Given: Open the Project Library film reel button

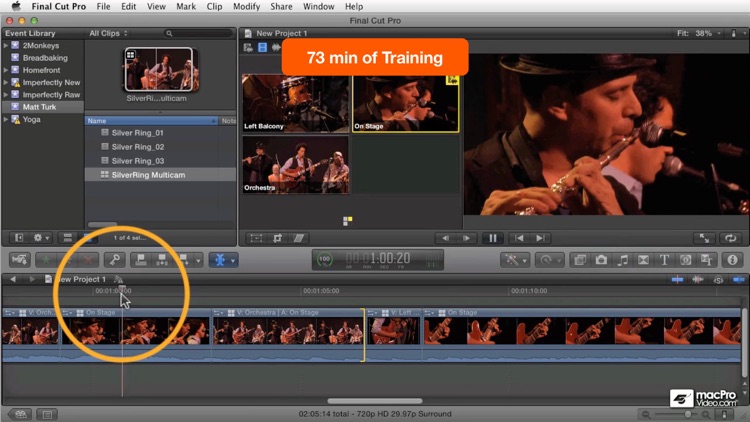Looking at the screenshot, I should pyautogui.click(x=20, y=414).
